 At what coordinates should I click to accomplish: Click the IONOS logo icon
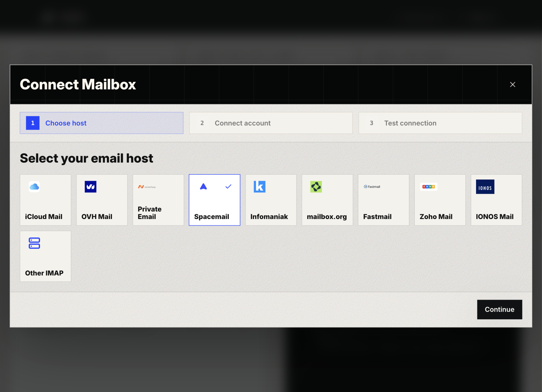485,187
